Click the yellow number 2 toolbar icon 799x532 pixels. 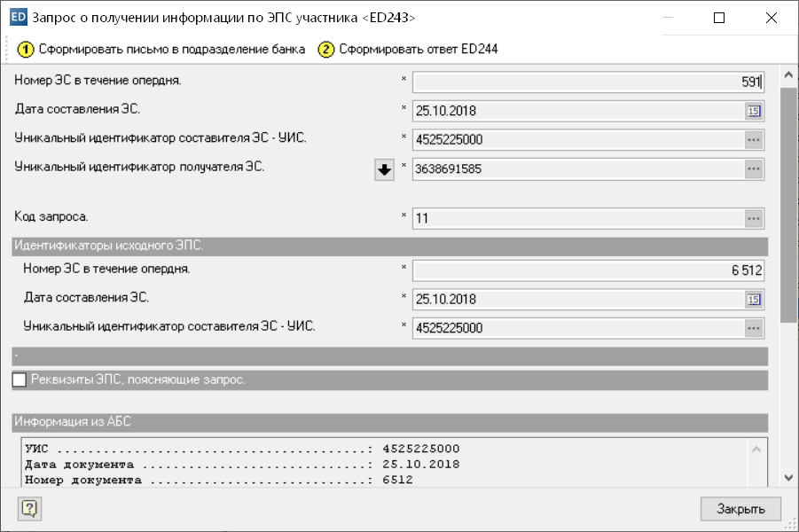(326, 50)
